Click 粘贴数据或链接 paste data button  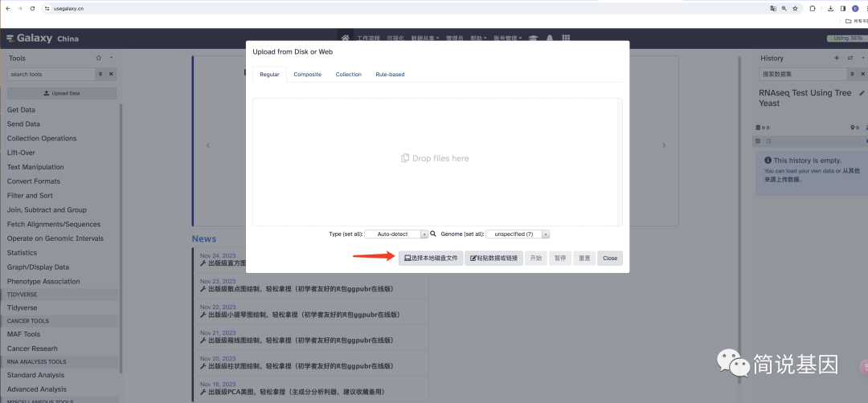493,258
